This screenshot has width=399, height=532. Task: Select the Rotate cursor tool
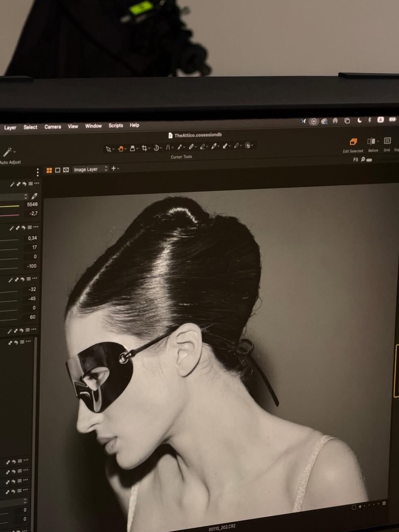coord(156,148)
